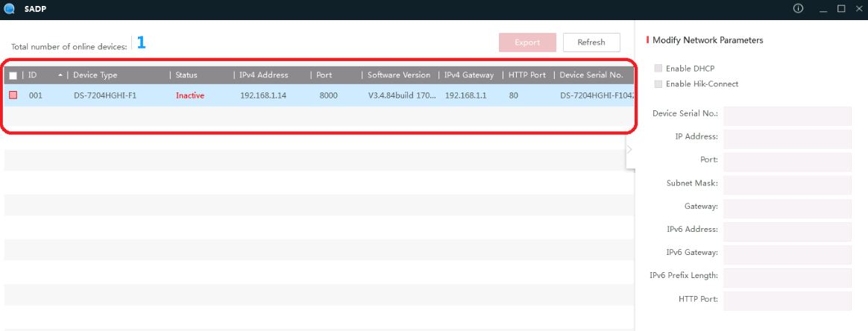This screenshot has height=331, width=868.
Task: Sort by Device Type column header
Action: (95, 75)
